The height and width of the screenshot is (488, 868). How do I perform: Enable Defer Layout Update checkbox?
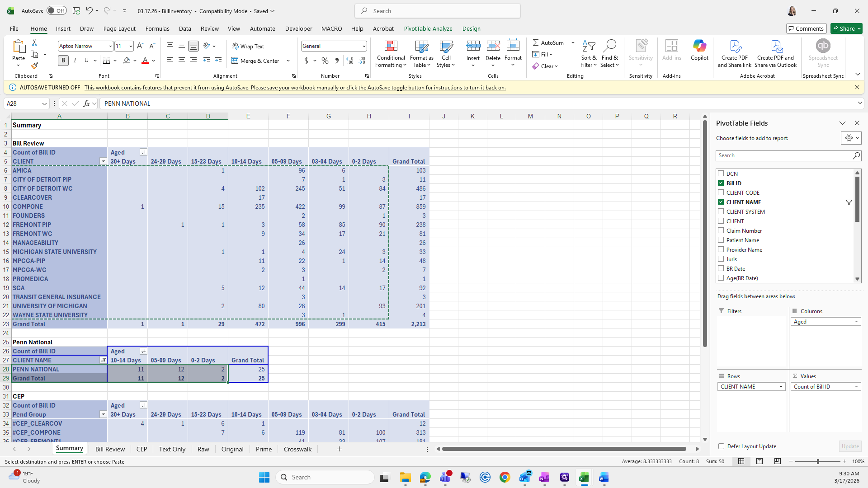pos(722,446)
